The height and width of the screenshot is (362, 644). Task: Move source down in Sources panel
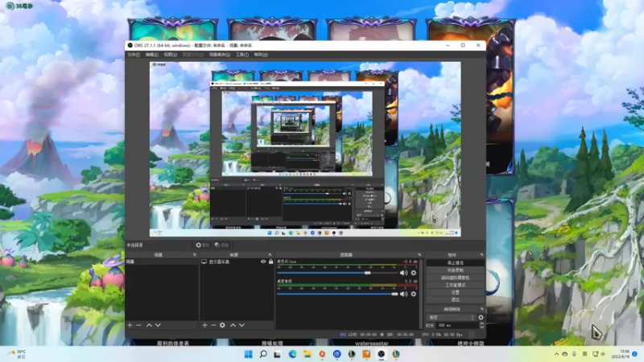point(242,325)
